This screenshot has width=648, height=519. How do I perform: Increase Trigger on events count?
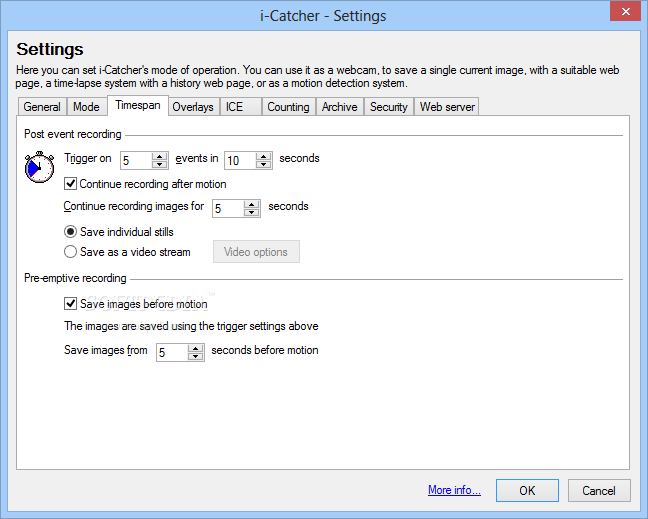pos(159,156)
